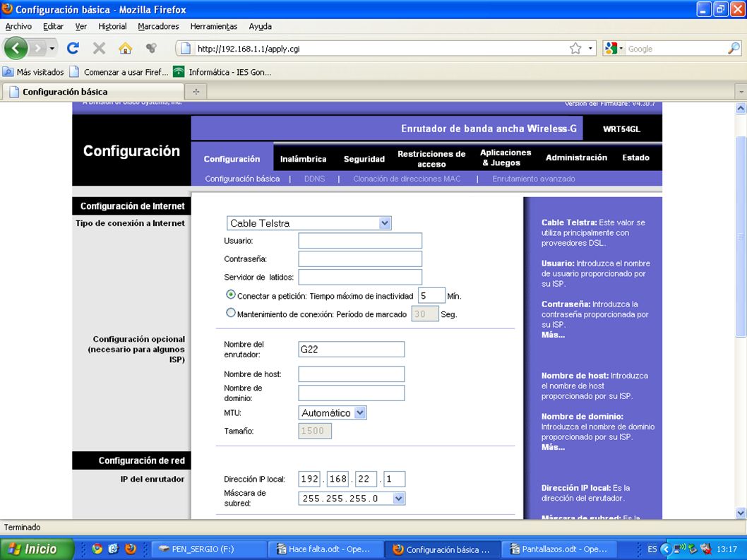Expand the MTU Automático dropdown
The image size is (747, 560).
tap(360, 412)
